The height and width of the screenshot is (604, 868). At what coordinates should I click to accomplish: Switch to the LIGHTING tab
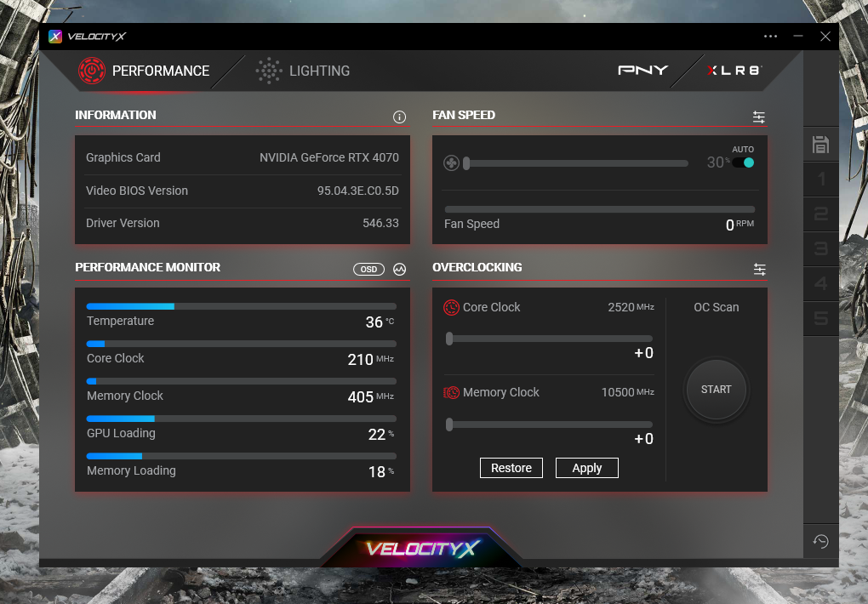303,71
